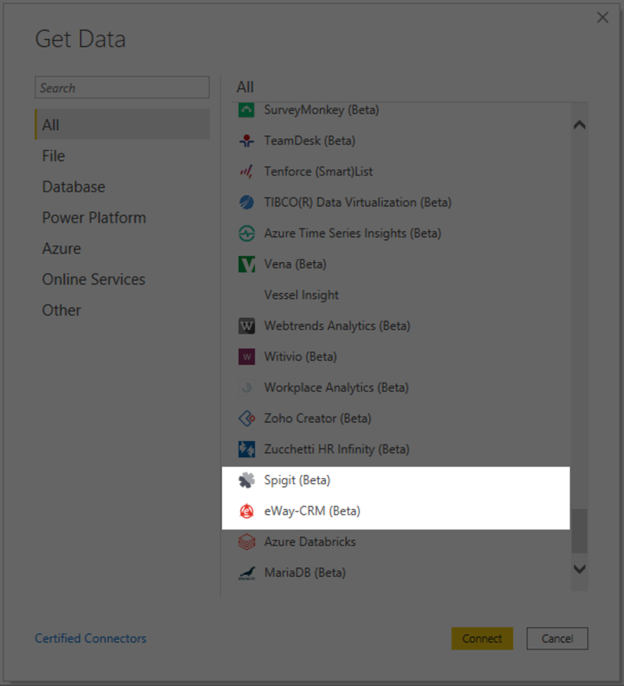Click the scroll up arrow
This screenshot has width=624, height=686.
click(579, 125)
